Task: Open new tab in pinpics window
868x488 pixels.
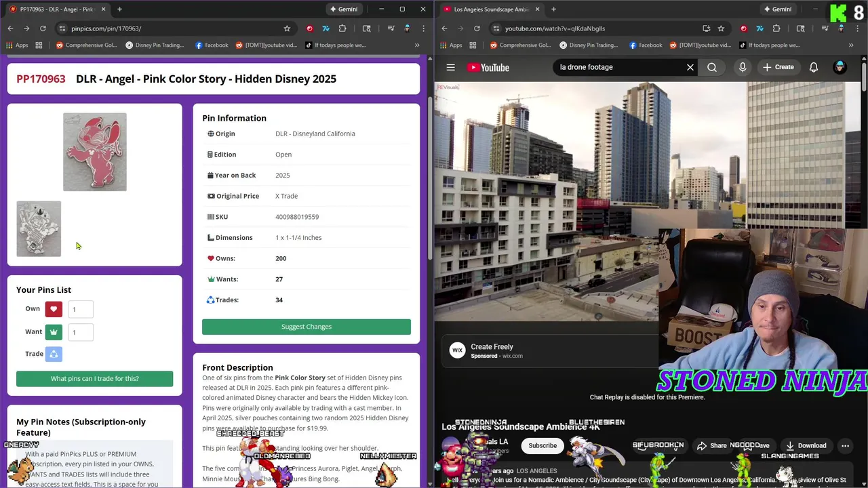Action: [119, 9]
